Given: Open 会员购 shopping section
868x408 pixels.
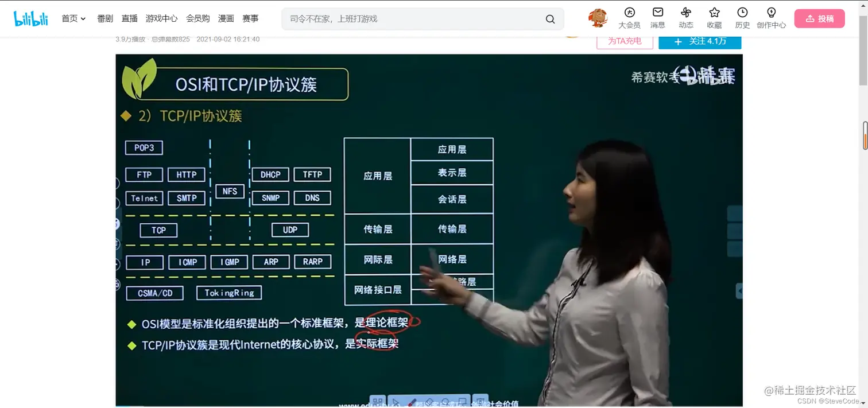Looking at the screenshot, I should [198, 18].
